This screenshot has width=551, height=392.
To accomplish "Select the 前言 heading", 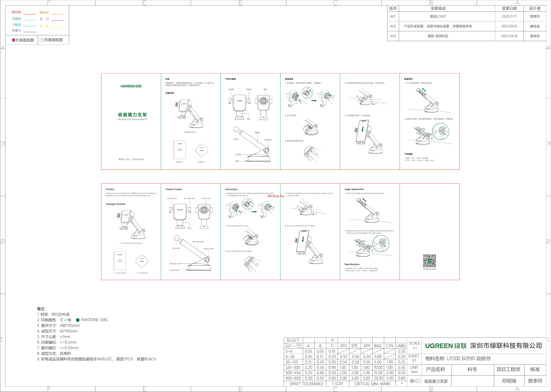I will click(168, 79).
